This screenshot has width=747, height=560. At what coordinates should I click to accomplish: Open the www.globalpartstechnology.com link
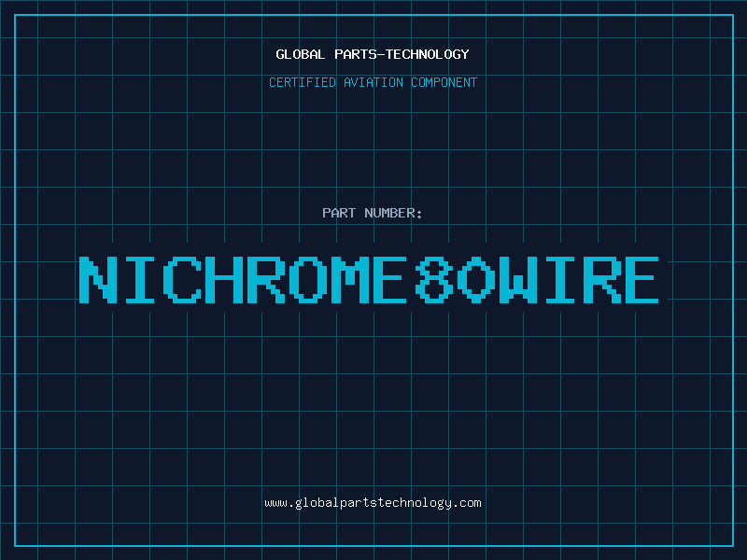pyautogui.click(x=373, y=503)
